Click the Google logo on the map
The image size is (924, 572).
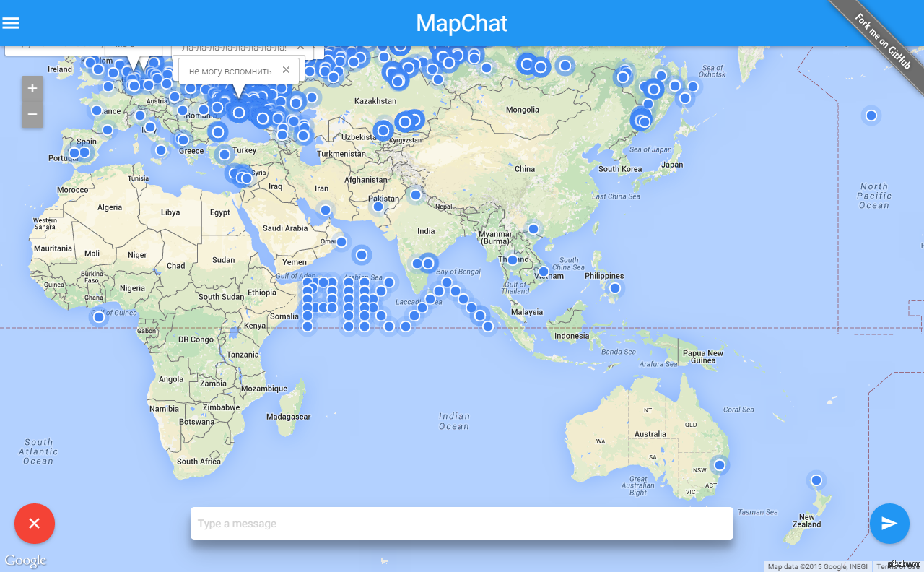tap(25, 560)
